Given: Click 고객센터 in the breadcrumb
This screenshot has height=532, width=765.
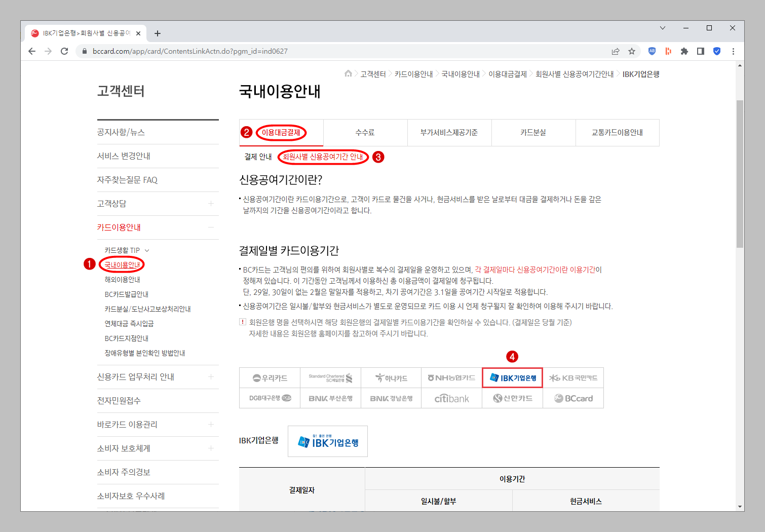Looking at the screenshot, I should [373, 74].
